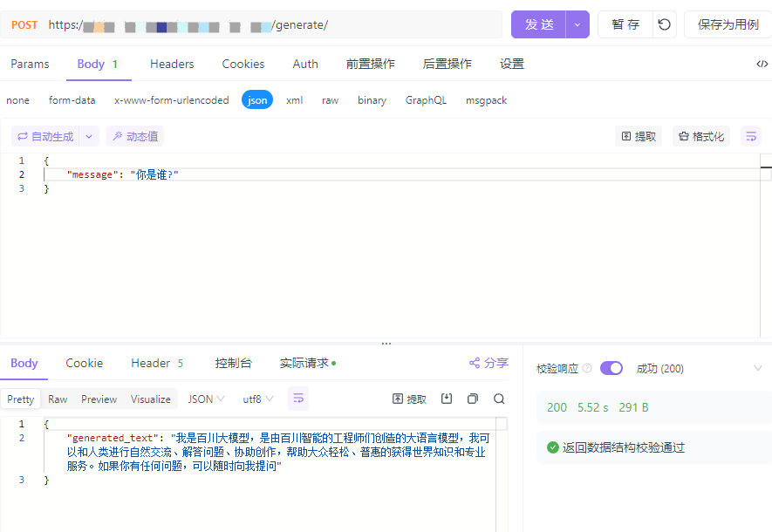Click the code view icon at top right
This screenshot has width=772, height=532.
click(x=762, y=63)
